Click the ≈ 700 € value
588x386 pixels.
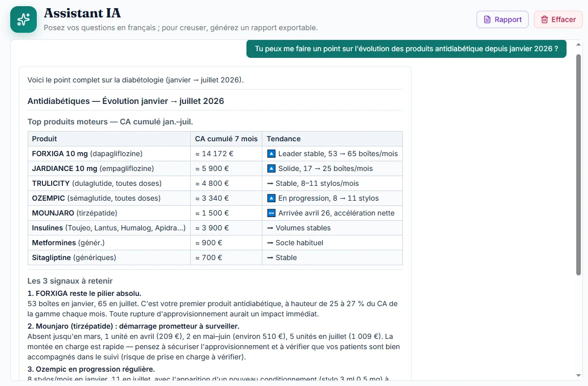tap(209, 258)
